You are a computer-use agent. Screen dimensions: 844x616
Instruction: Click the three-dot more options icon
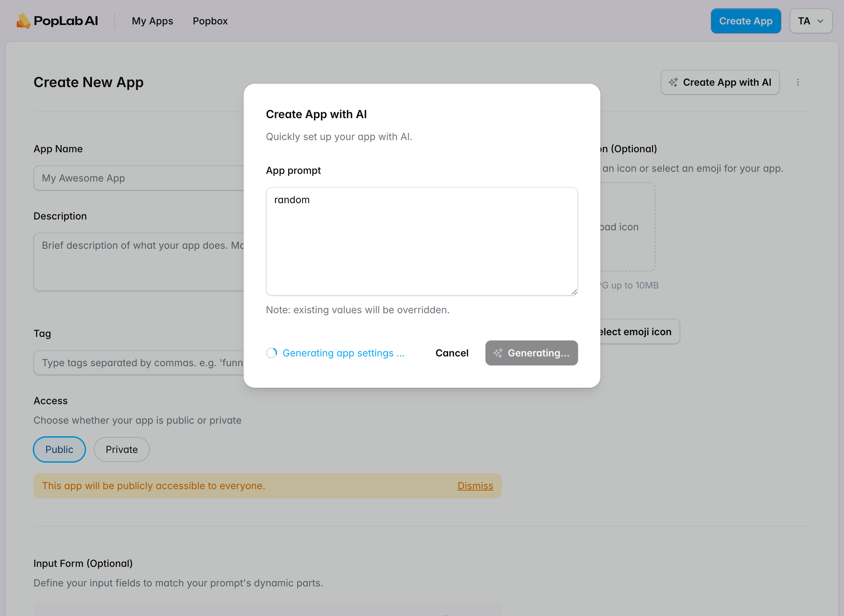coord(798,83)
